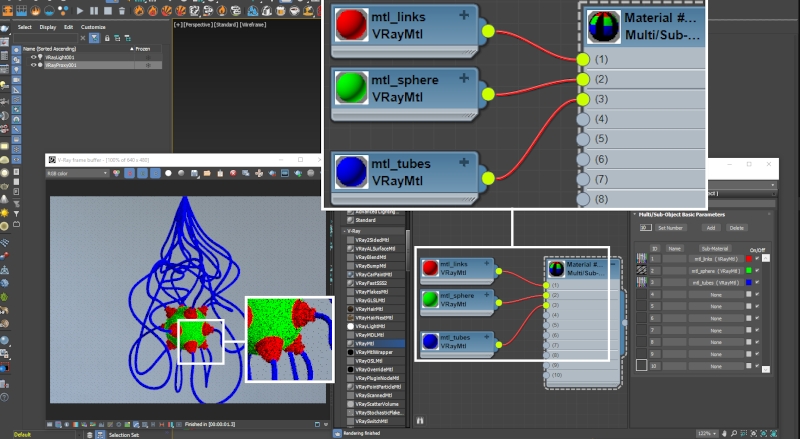Image resolution: width=800 pixels, height=439 pixels.
Task: Open the RGB color channel dropdown
Action: click(77, 173)
